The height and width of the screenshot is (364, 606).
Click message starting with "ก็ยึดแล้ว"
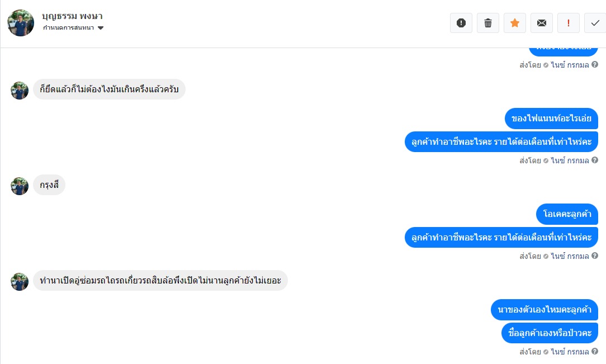point(109,89)
